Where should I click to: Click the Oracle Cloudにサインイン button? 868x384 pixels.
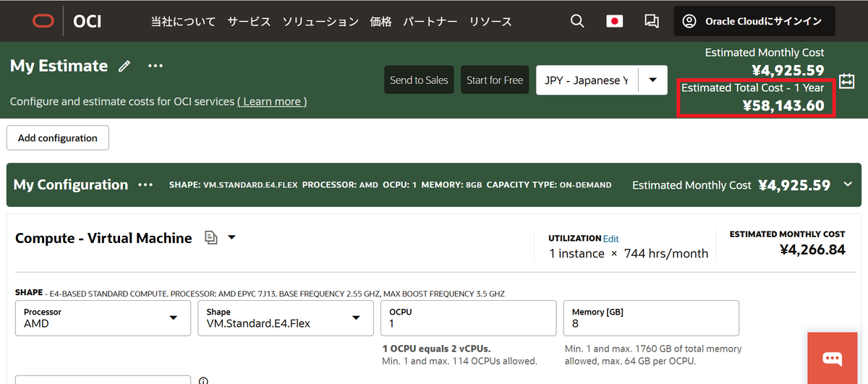tap(754, 21)
